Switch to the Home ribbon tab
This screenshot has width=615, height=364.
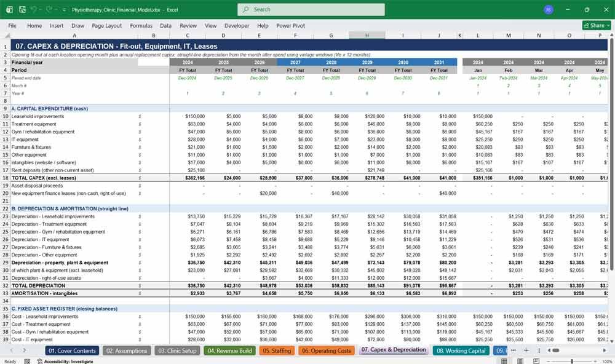[34, 25]
